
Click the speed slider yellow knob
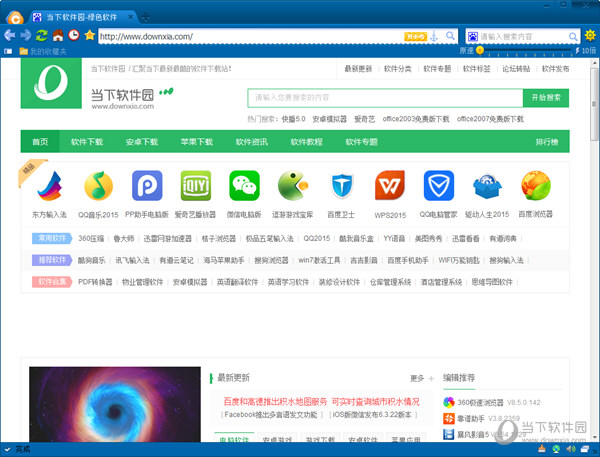pos(480,50)
